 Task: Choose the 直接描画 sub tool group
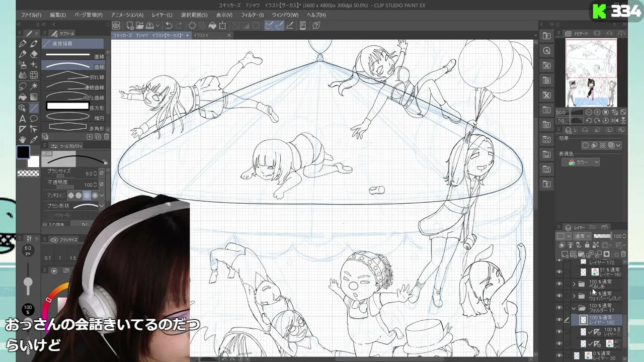pos(73,44)
